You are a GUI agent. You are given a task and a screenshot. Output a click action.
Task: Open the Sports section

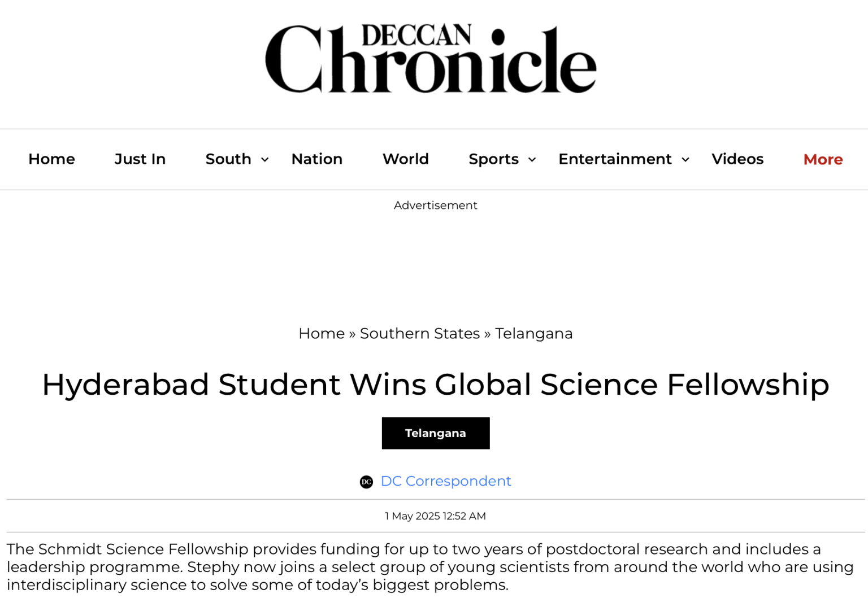pyautogui.click(x=494, y=159)
